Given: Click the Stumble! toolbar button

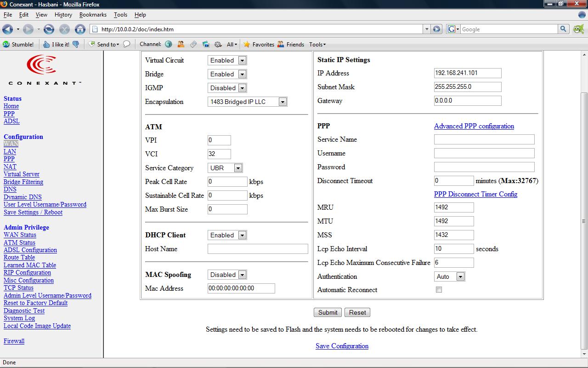Looking at the screenshot, I should pyautogui.click(x=18, y=45).
